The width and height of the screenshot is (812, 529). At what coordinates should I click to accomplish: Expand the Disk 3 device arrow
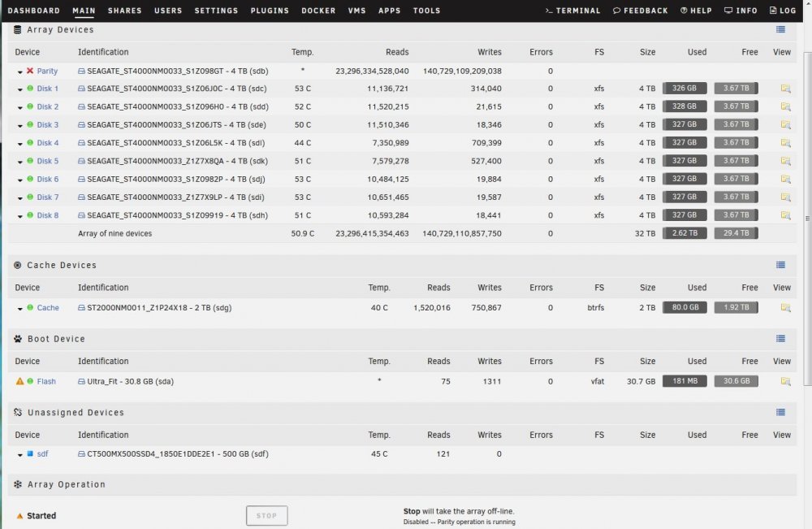[19, 126]
